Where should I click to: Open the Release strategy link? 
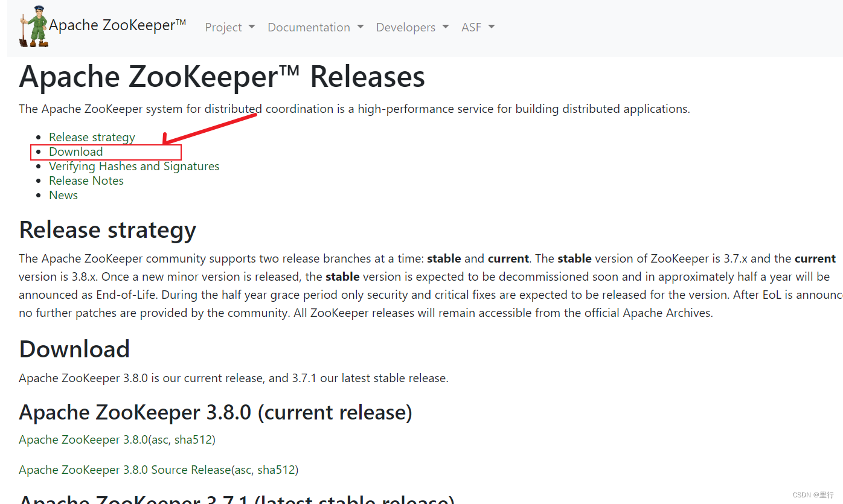[x=92, y=137]
